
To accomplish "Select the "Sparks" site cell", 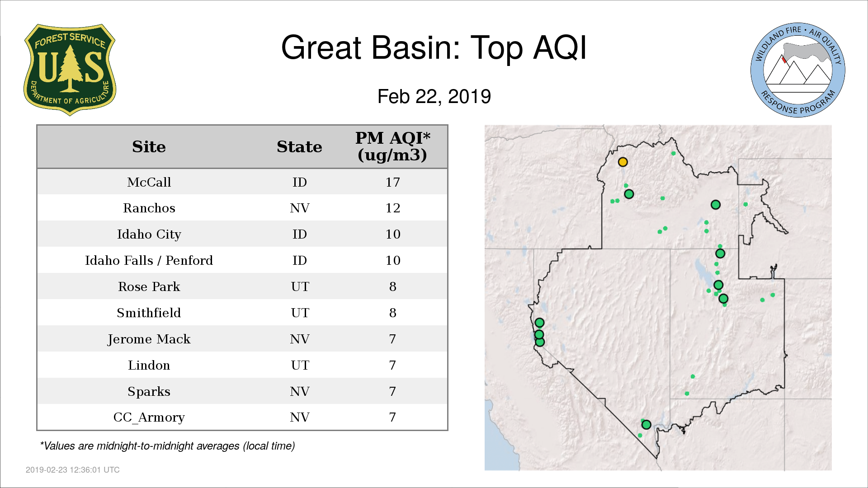I will [x=149, y=391].
